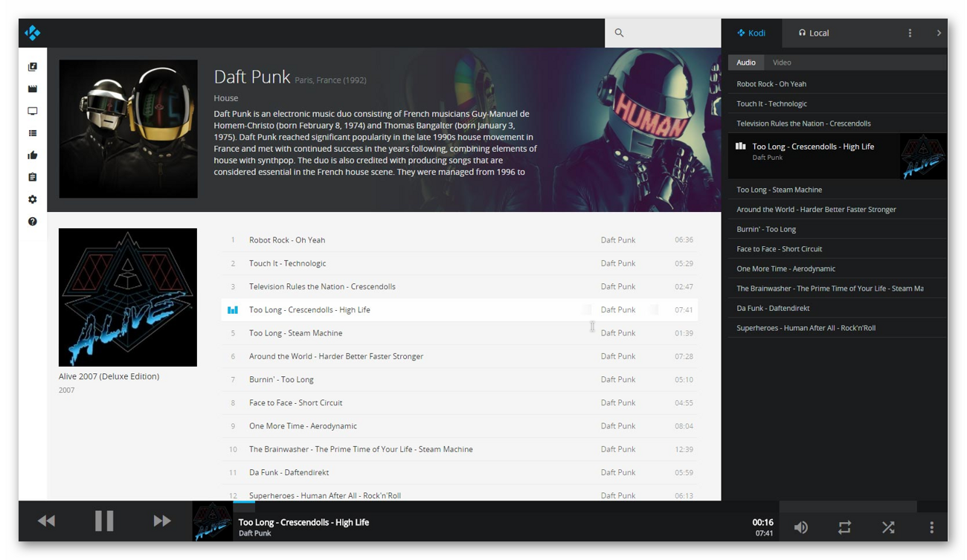Image resolution: width=967 pixels, height=560 pixels.
Task: Open Settings gear in sidebar
Action: pyautogui.click(x=33, y=199)
